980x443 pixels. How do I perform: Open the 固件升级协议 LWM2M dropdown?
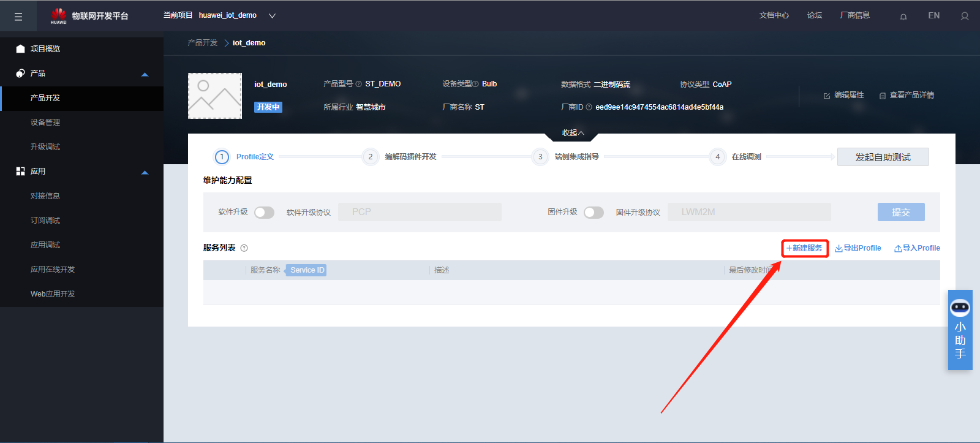click(x=749, y=212)
